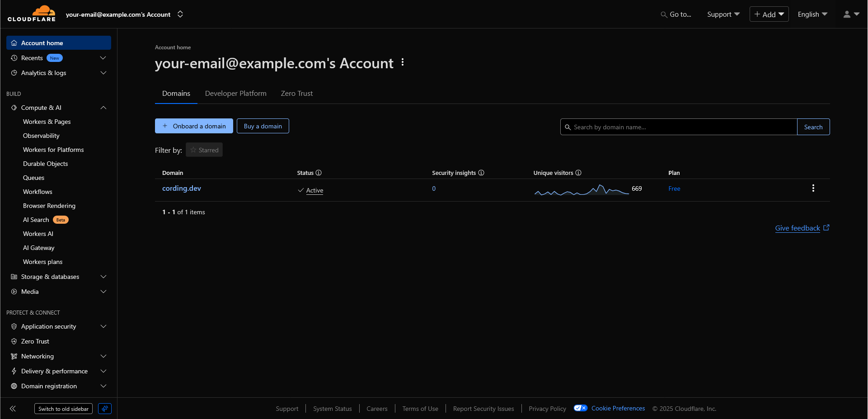Viewport: 868px width, 419px height.
Task: Collapse the Compute & AI chevron
Action: (x=103, y=108)
